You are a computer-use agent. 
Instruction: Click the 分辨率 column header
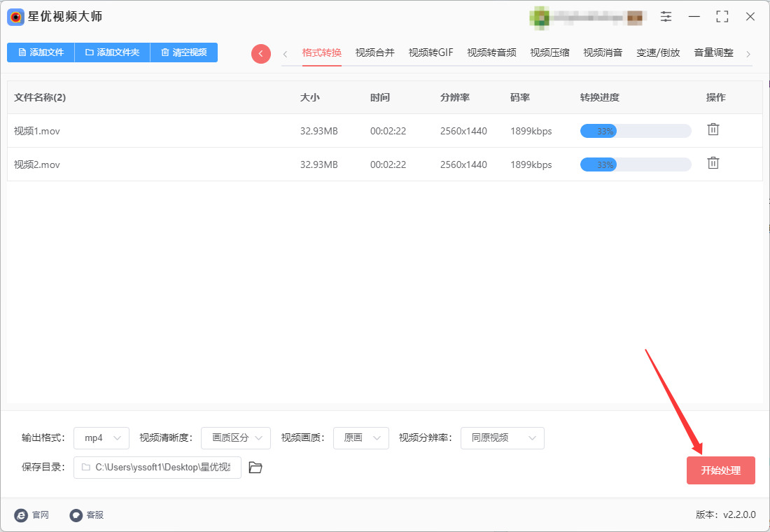coord(455,97)
